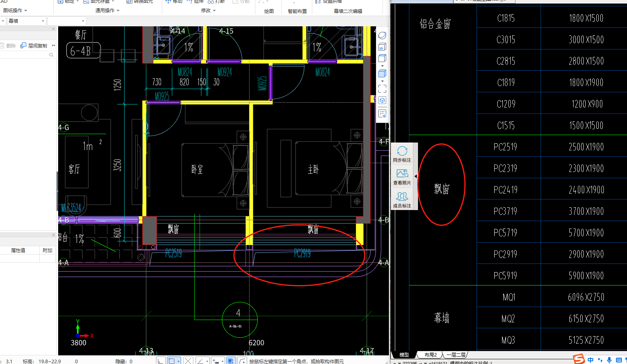Open the input method soft keyboard icon

[619, 360]
